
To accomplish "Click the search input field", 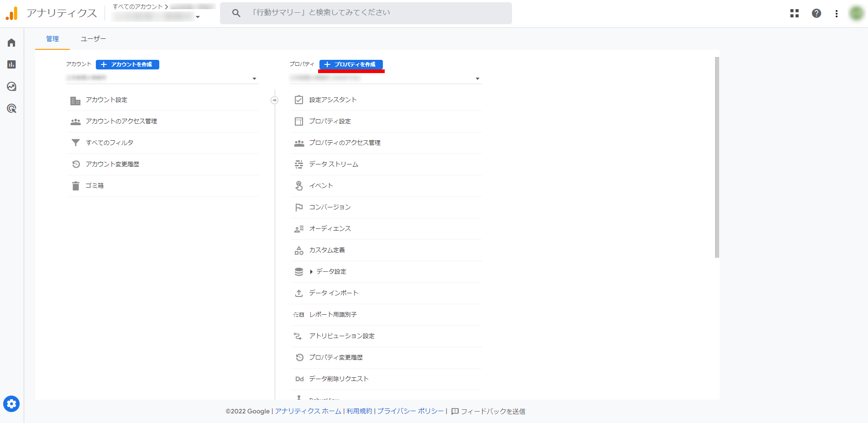I will [x=365, y=13].
